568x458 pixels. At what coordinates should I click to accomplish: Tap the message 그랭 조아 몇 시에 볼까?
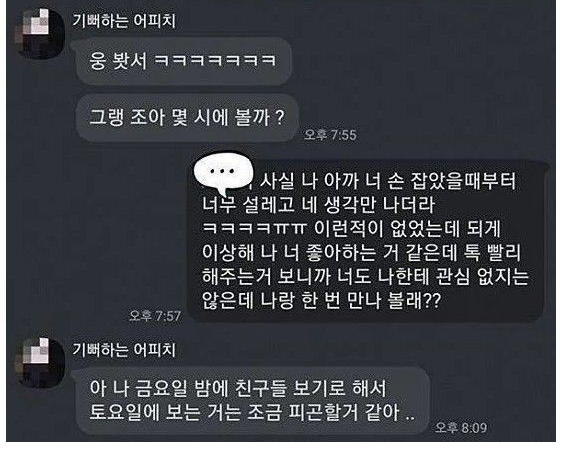pyautogui.click(x=187, y=118)
